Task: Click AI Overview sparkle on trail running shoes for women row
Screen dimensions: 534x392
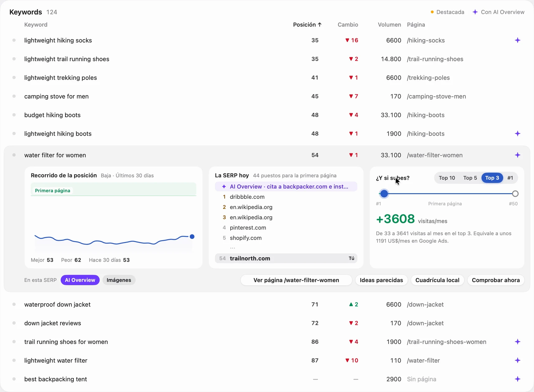Action: 518,342
